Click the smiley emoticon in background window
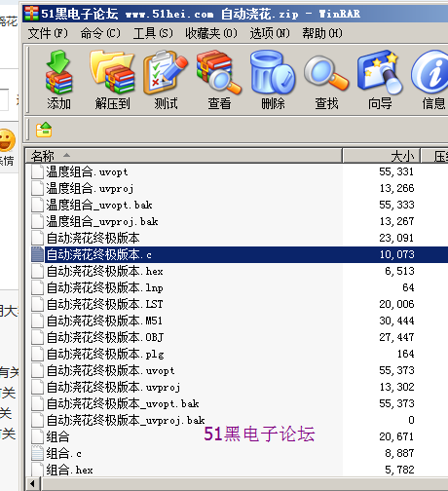Viewport: 448px width, 491px height. [7, 140]
